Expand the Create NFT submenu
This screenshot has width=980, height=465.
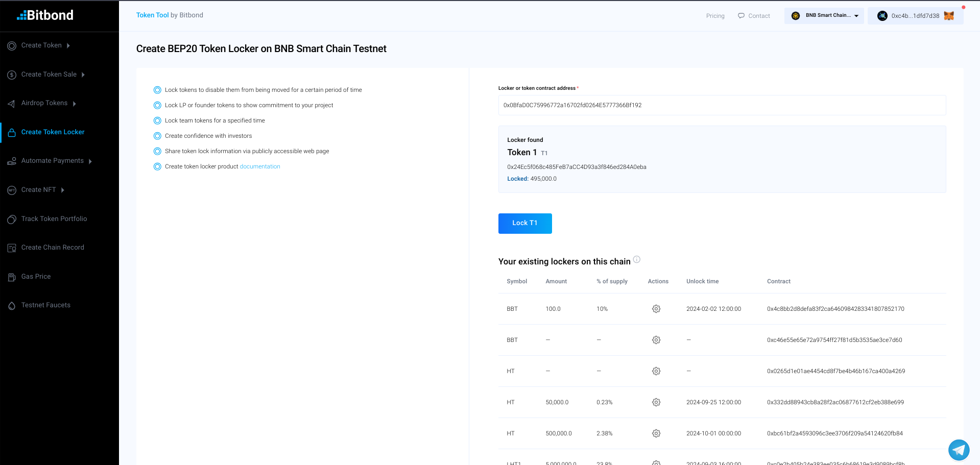(x=63, y=190)
